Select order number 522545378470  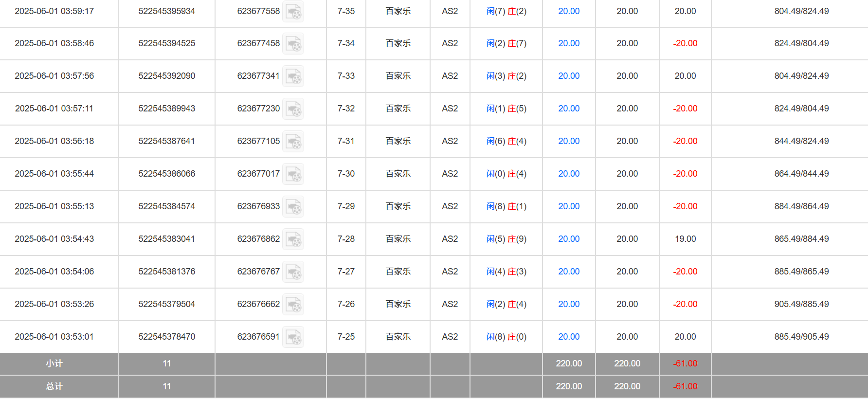(x=166, y=337)
